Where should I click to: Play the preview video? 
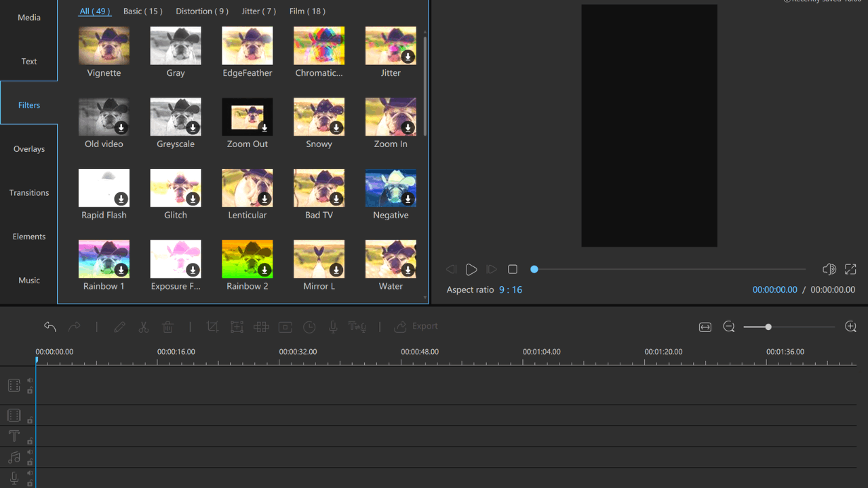tap(471, 270)
